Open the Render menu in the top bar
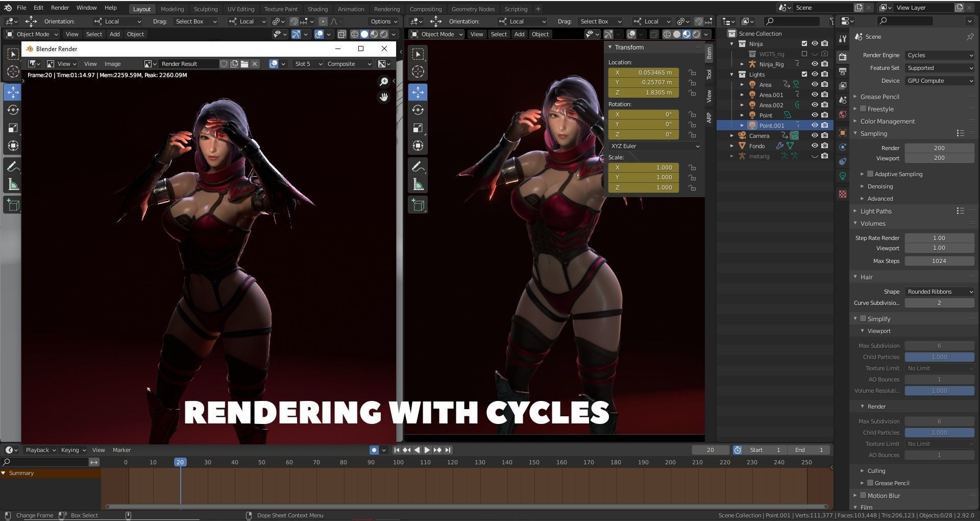Image resolution: width=980 pixels, height=521 pixels. (x=60, y=8)
